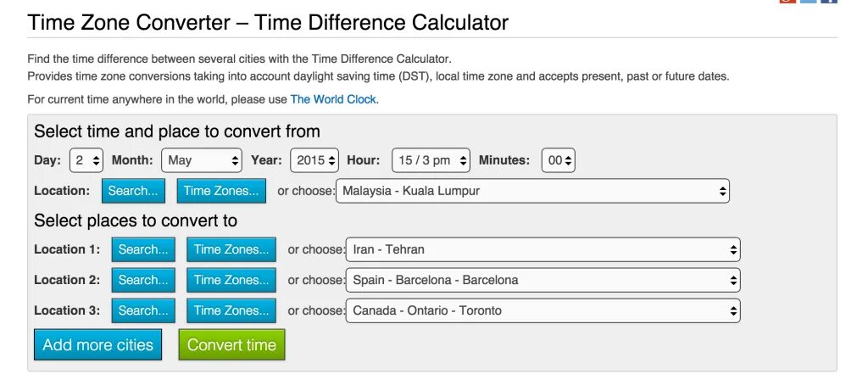Expand the Month selector showing May

click(x=202, y=160)
